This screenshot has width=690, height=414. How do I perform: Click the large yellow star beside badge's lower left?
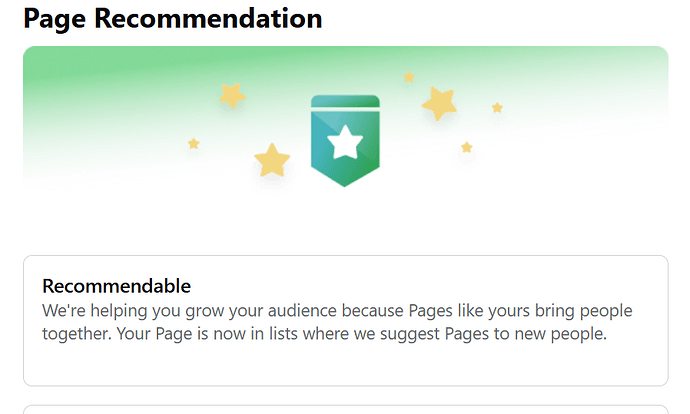[272, 160]
